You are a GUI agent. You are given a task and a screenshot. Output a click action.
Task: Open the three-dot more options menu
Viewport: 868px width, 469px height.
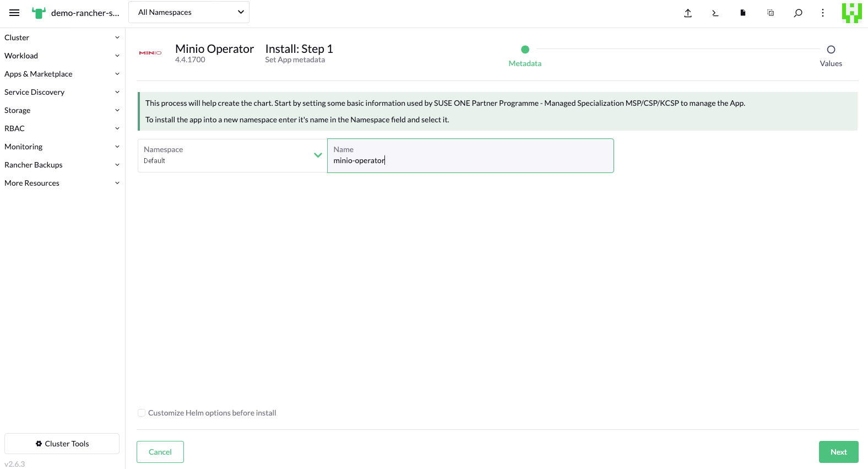click(823, 13)
